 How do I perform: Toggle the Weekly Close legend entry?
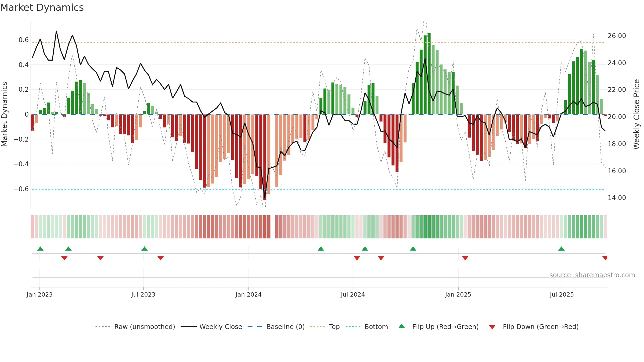pyautogui.click(x=211, y=327)
